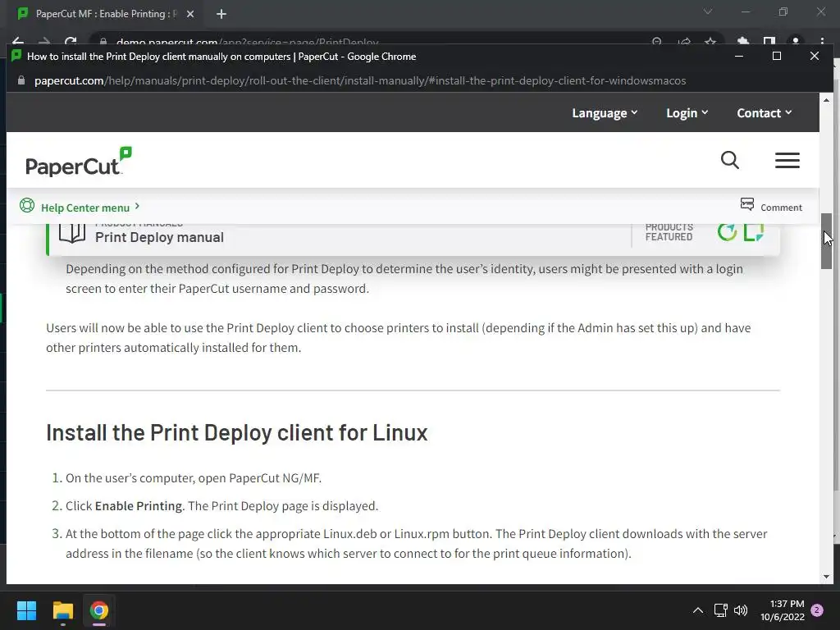The width and height of the screenshot is (840, 630).
Task: Switch to the PaperCut MF Enable Printing tab
Action: (x=103, y=14)
